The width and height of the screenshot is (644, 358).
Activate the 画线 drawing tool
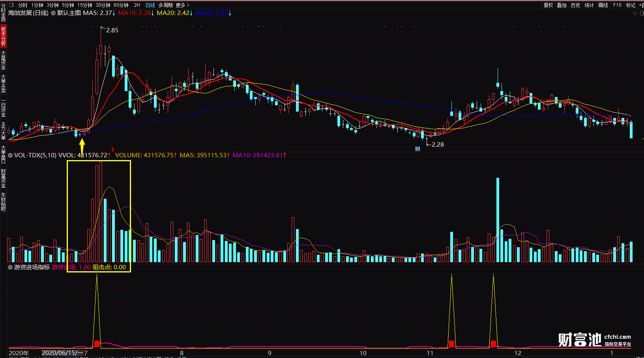pyautogui.click(x=603, y=5)
